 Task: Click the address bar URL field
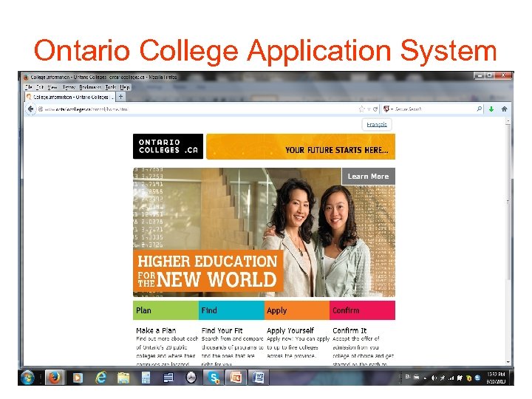click(200, 109)
